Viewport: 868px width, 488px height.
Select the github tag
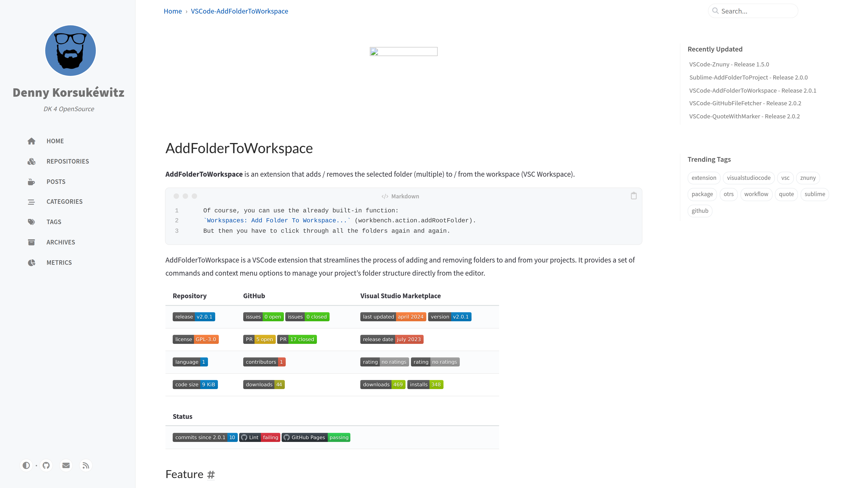[700, 211]
